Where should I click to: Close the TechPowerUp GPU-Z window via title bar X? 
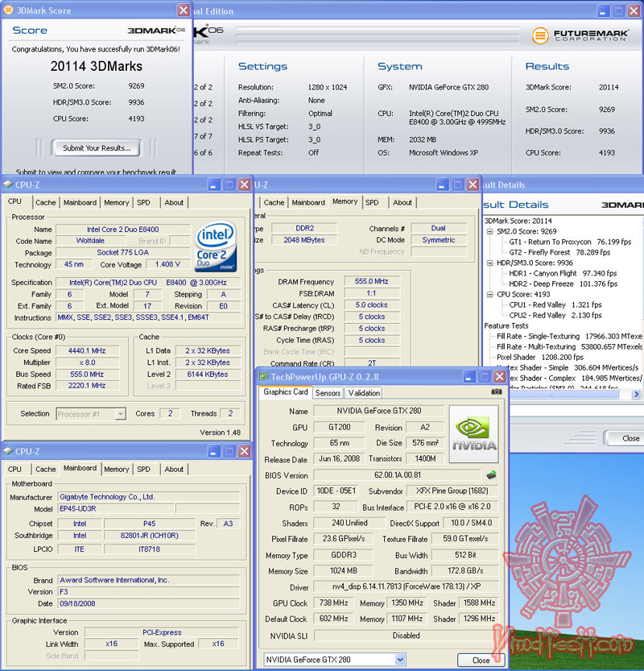tap(499, 377)
